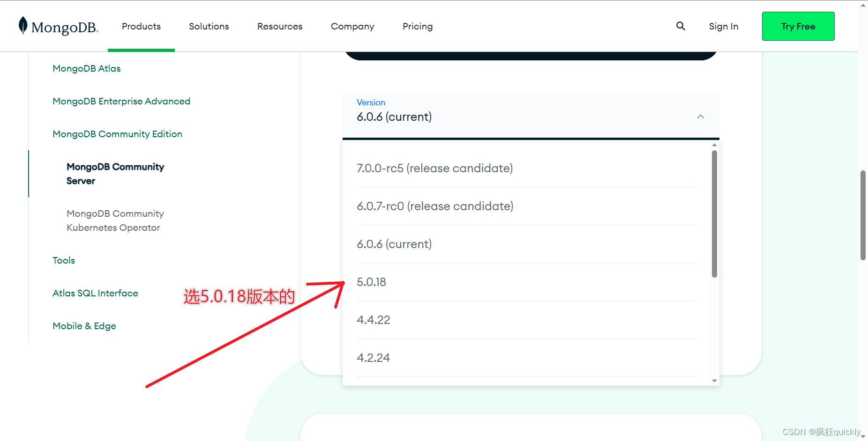This screenshot has height=441, width=868.
Task: Click the Try Free button
Action: [x=798, y=26]
